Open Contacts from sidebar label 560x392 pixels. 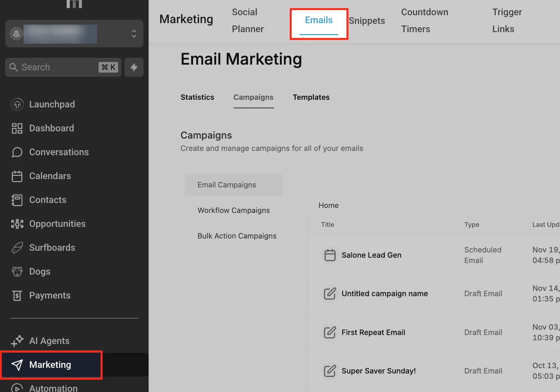48,200
